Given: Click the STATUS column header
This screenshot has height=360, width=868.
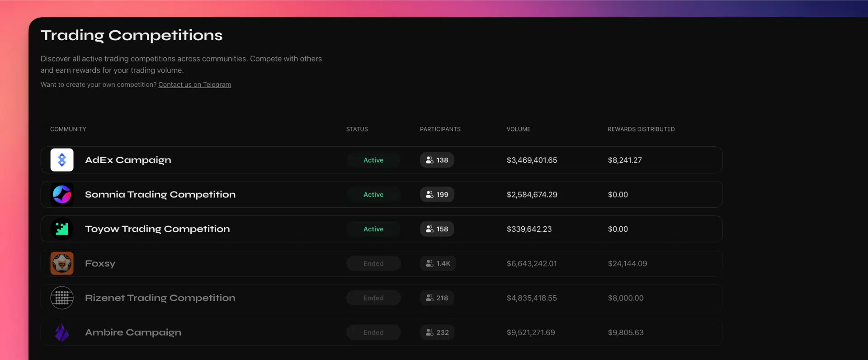Looking at the screenshot, I should tap(357, 129).
